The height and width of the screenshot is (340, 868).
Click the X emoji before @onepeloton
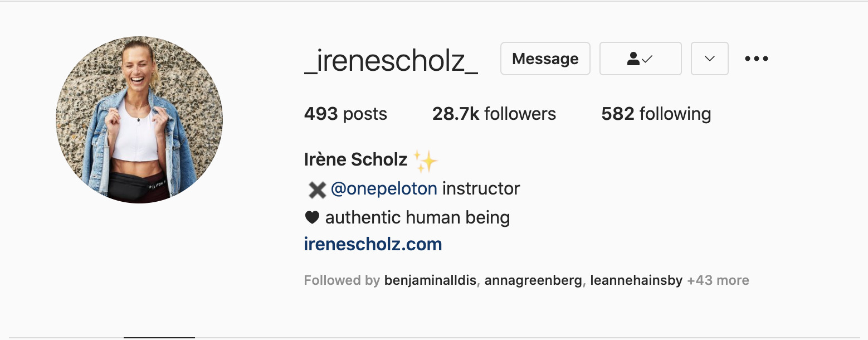[317, 190]
